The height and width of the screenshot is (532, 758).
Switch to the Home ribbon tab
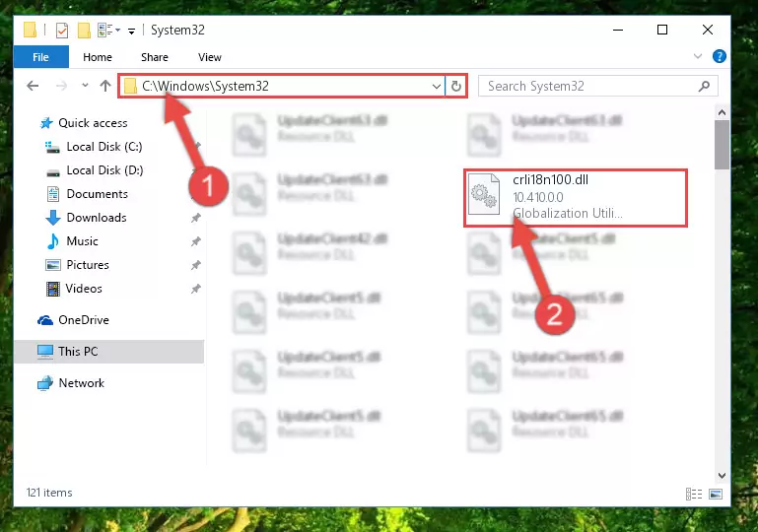[x=98, y=57]
